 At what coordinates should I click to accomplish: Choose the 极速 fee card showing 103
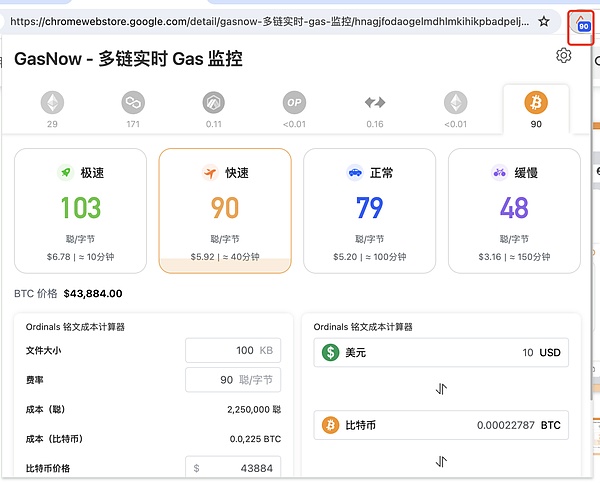(x=80, y=210)
